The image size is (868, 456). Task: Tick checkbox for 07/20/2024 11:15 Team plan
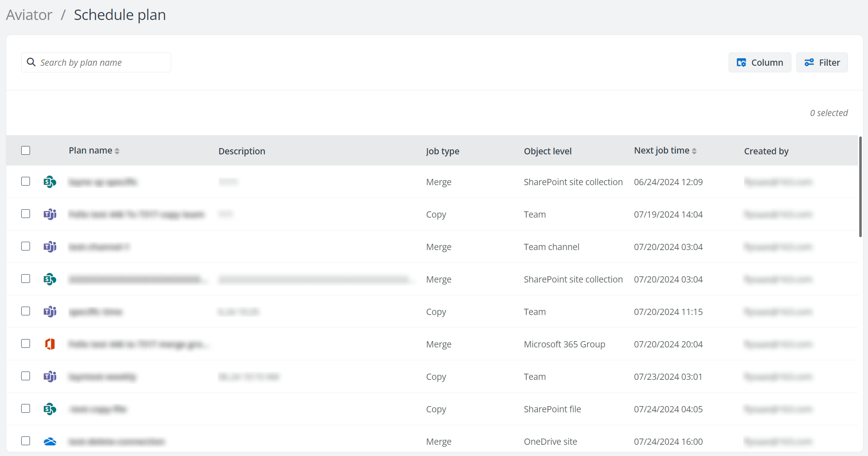[26, 311]
